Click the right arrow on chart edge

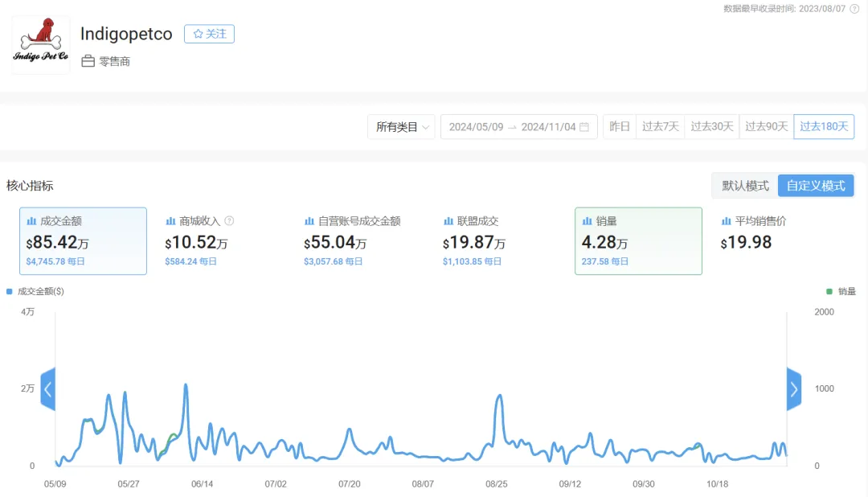click(794, 389)
